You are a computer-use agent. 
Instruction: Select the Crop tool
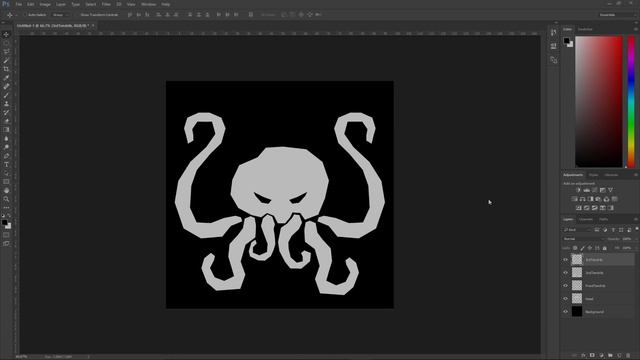coord(6,69)
